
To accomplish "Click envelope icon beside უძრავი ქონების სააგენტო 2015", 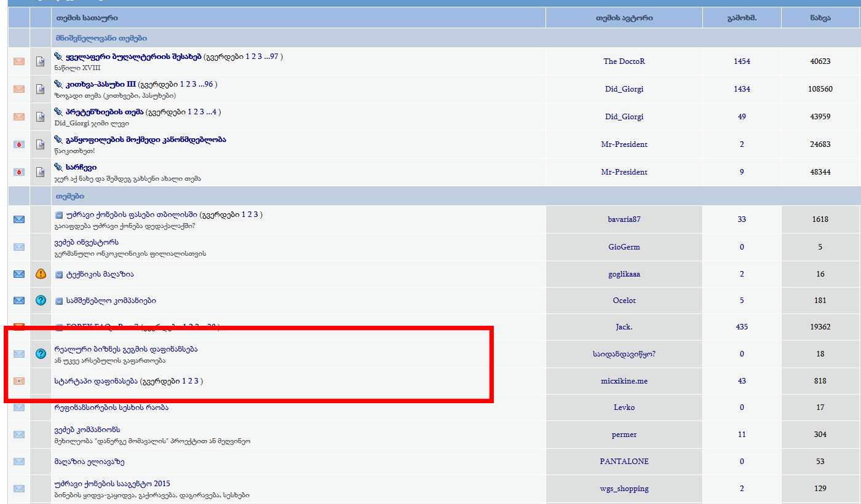I will [x=19, y=489].
